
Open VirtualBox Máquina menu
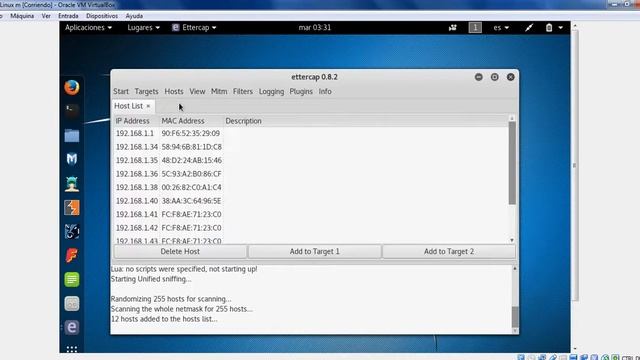tap(22, 16)
